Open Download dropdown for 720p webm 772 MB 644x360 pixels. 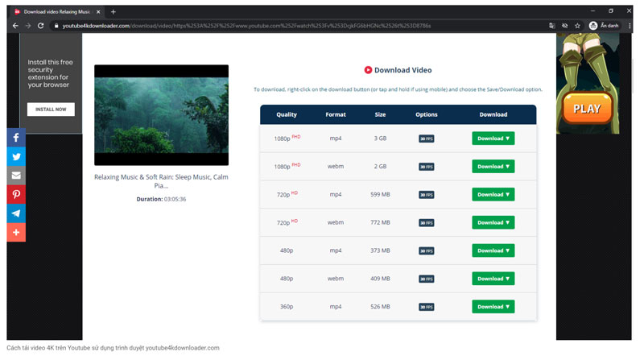(493, 222)
